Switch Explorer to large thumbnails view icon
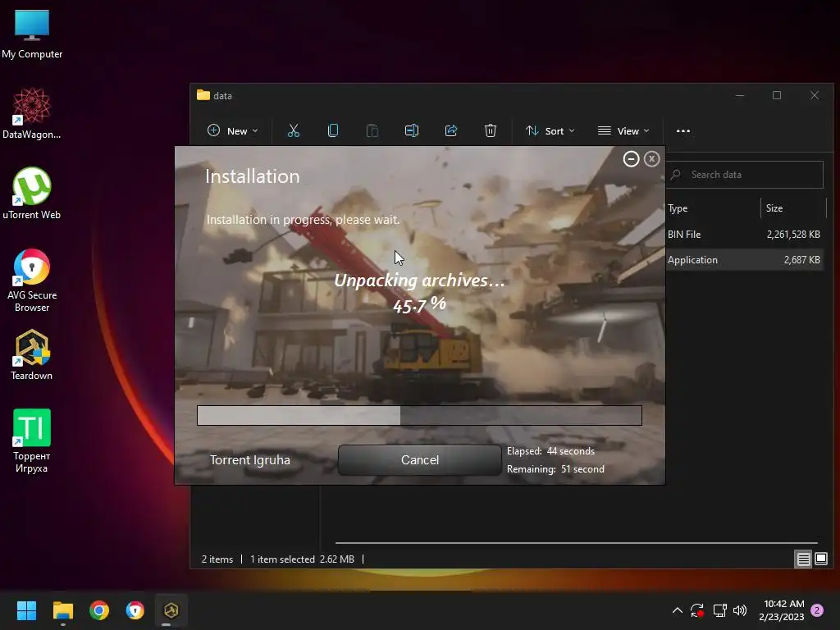 pos(820,559)
